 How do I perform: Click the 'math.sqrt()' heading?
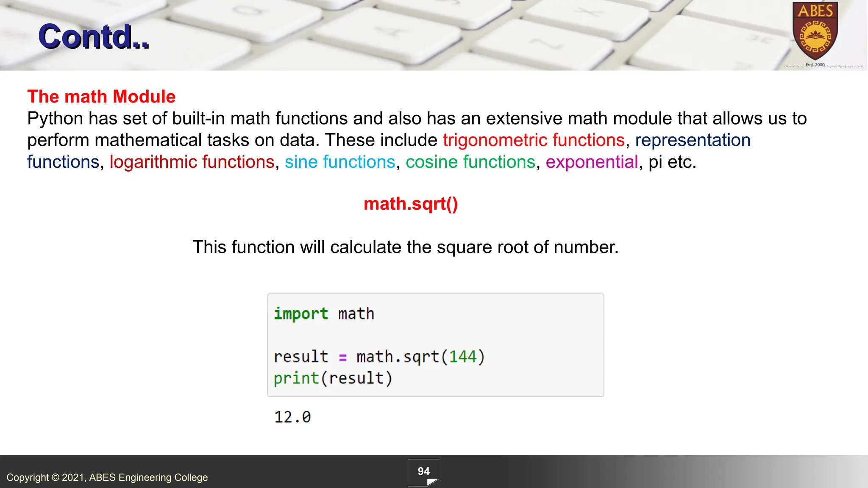411,204
